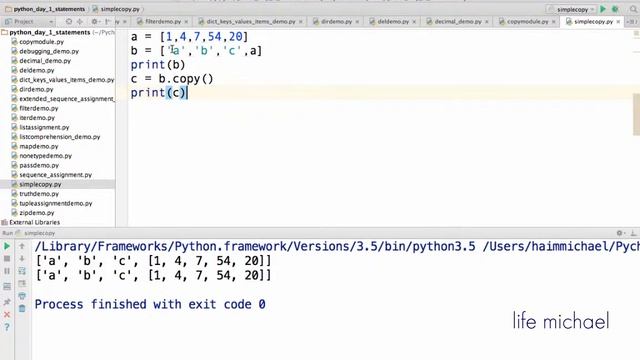Close the Run tab using red X icon
Screen dimensions: 640x360
tap(7, 315)
